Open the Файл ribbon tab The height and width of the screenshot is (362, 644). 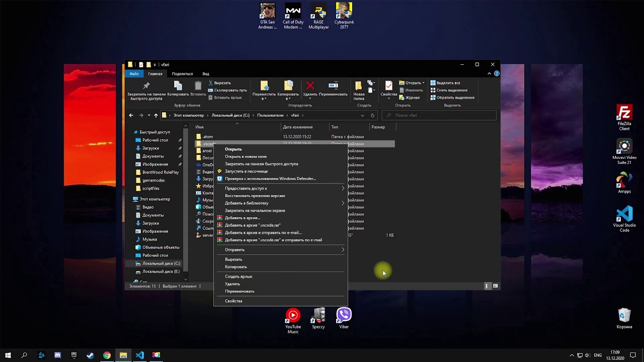point(134,73)
